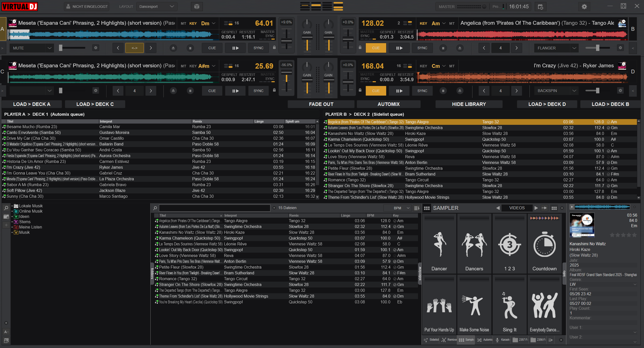Open the settings gear icon in title bar
This screenshot has height=348, width=644.
(x=584, y=7)
